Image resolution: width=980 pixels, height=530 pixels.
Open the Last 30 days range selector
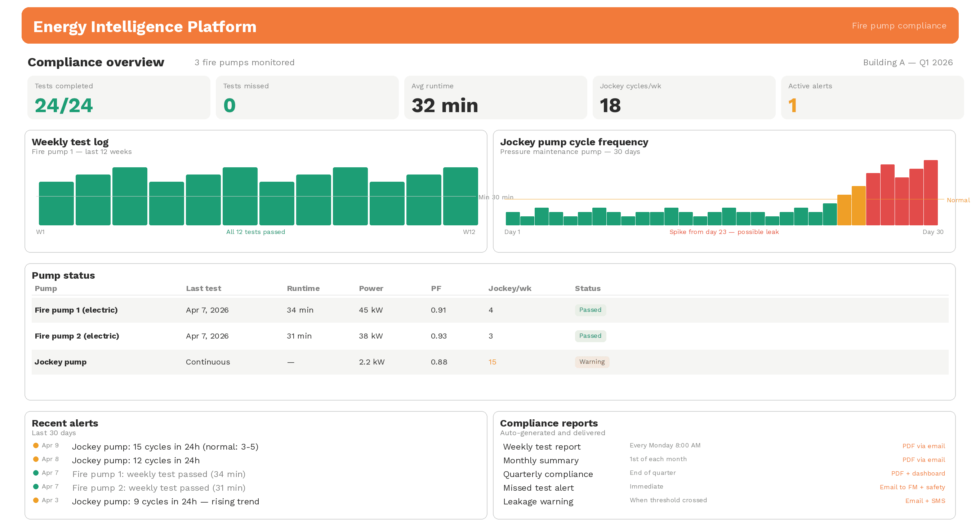point(54,433)
